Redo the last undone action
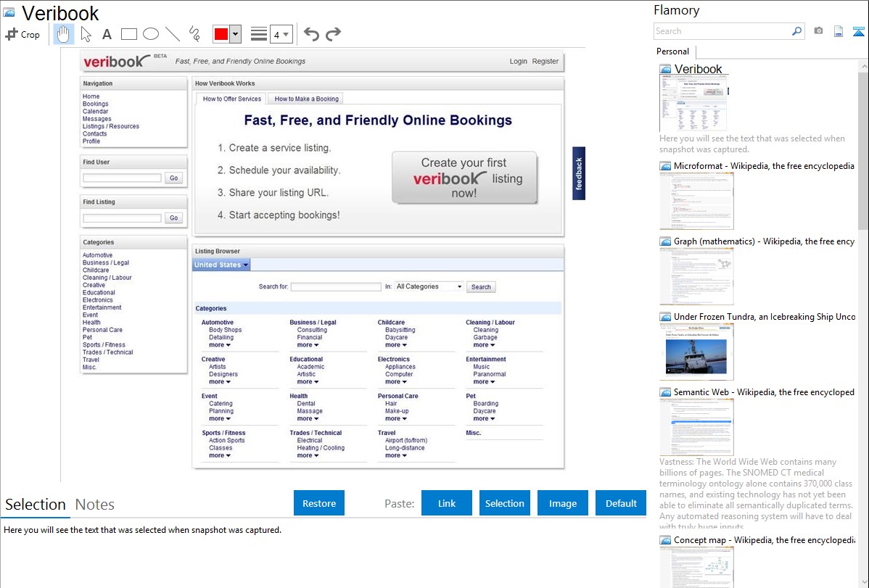Viewport: 869px width, 588px height. 333,34
